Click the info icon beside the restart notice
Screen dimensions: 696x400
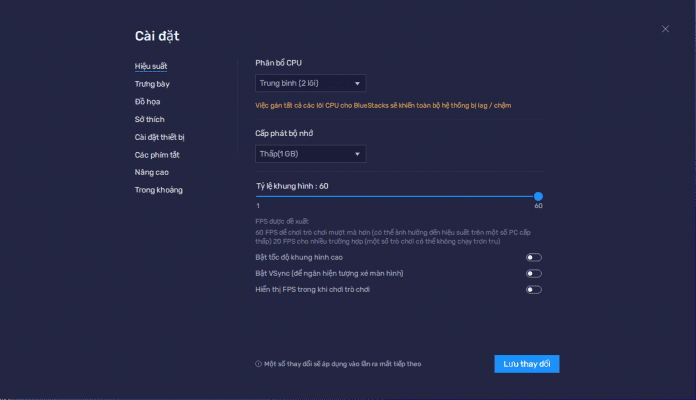coord(258,364)
